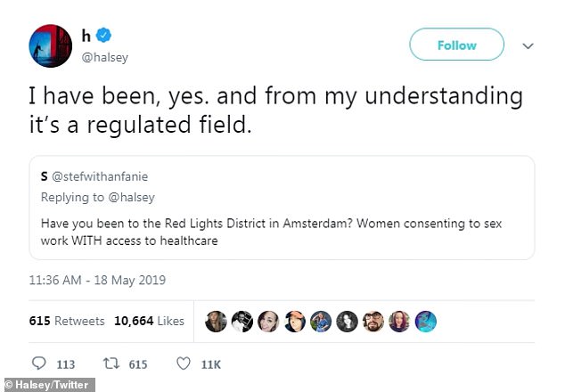The image size is (565, 392).
Task: Click the last liker avatar
Action: pyautogui.click(x=426, y=321)
